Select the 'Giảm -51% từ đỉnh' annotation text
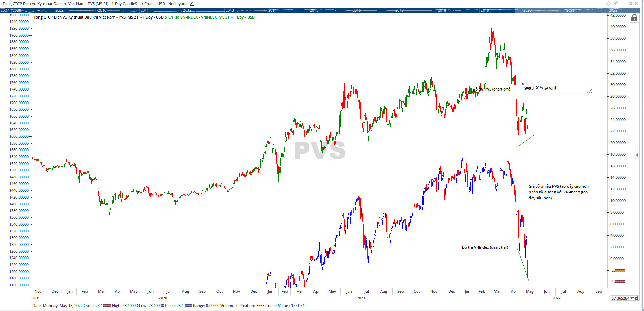 pos(540,88)
